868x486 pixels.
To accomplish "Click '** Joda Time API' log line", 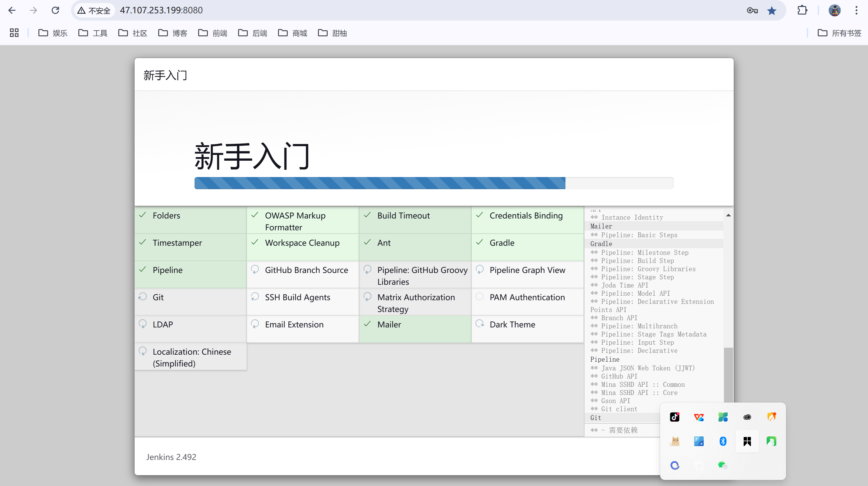I will [619, 285].
